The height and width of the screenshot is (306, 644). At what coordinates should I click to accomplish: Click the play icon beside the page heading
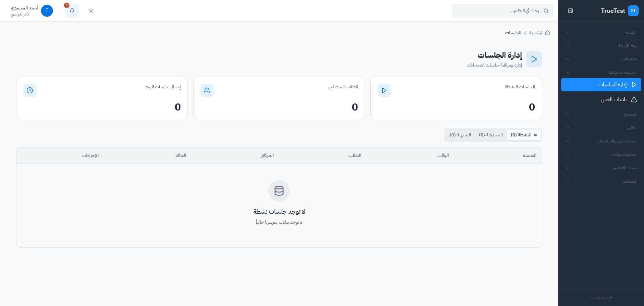(534, 59)
